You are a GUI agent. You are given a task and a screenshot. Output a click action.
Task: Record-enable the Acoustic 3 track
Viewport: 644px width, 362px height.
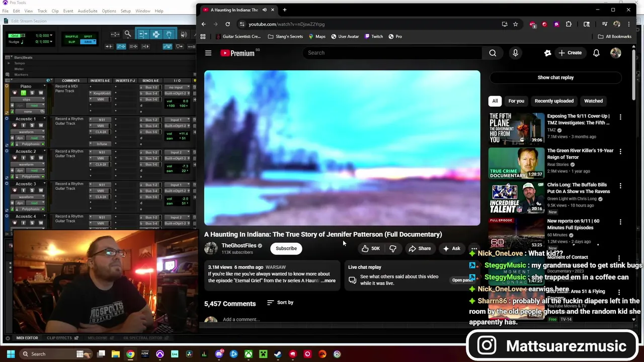[15, 191]
